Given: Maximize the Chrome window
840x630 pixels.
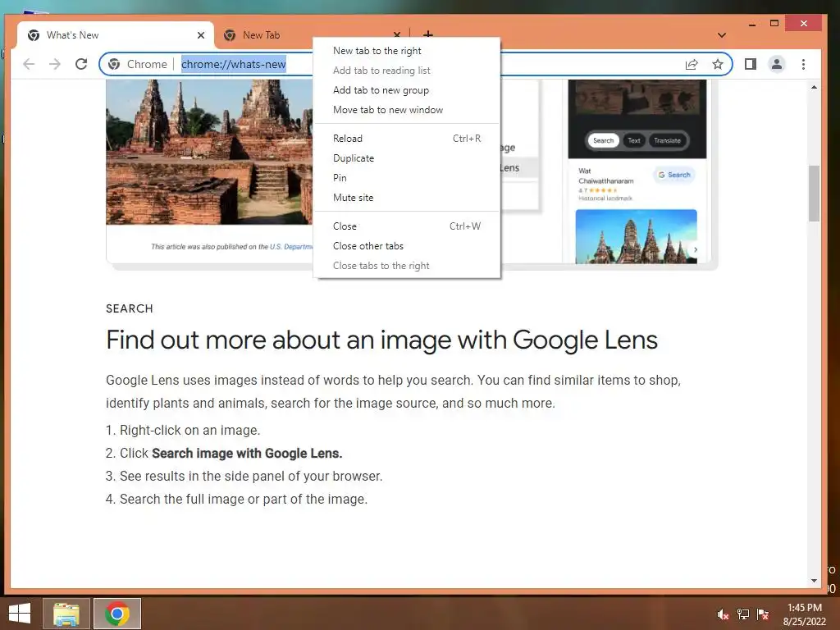Looking at the screenshot, I should [x=774, y=24].
